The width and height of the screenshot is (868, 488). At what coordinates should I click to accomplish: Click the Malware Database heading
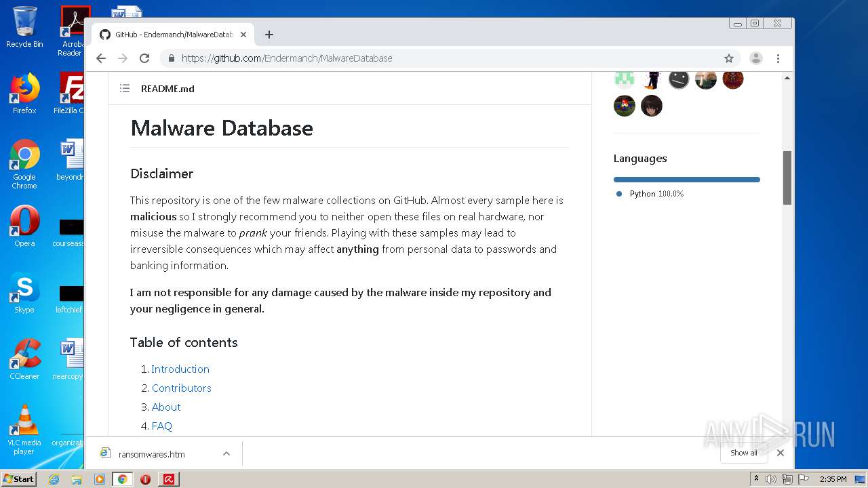tap(222, 128)
